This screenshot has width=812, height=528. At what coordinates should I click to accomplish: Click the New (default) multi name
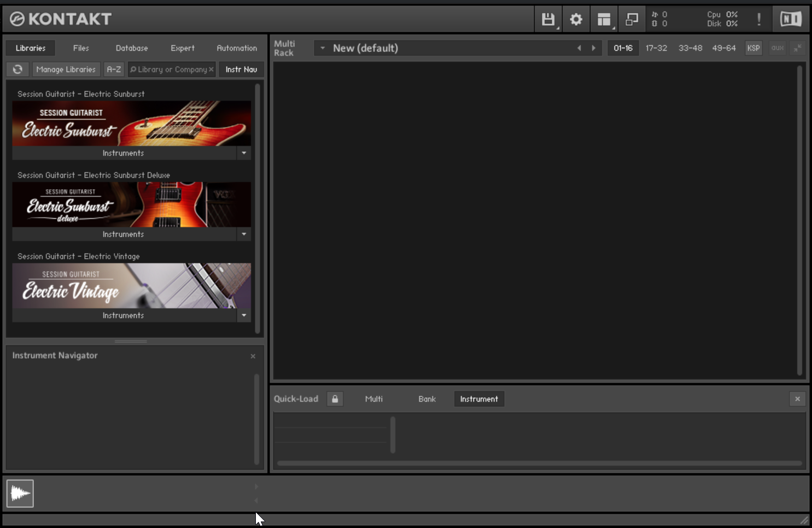point(365,48)
